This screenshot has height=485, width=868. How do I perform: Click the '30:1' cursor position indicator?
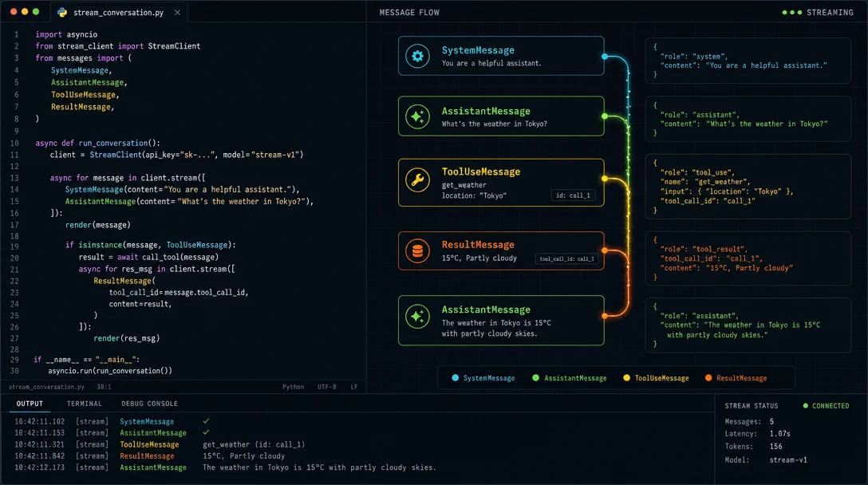(104, 387)
